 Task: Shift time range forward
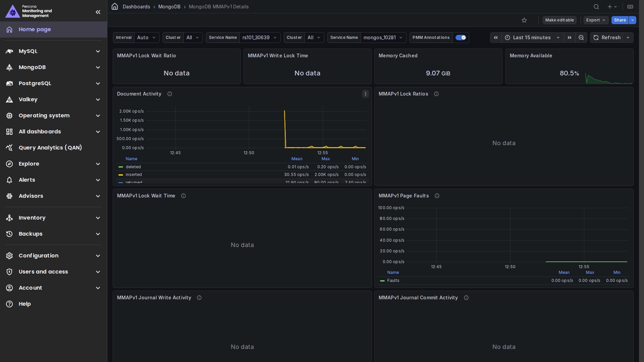point(570,38)
